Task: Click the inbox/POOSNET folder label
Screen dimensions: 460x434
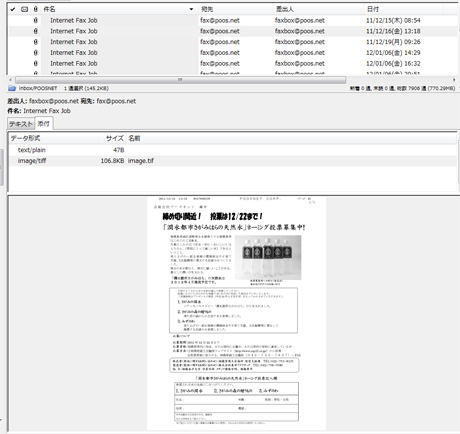Action: click(x=38, y=88)
